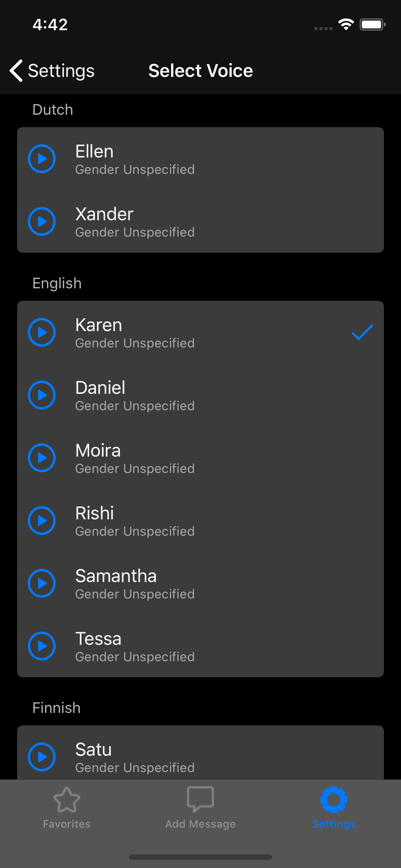Play Karen voice preview
Viewport: 401px width, 868px height.
pyautogui.click(x=42, y=332)
